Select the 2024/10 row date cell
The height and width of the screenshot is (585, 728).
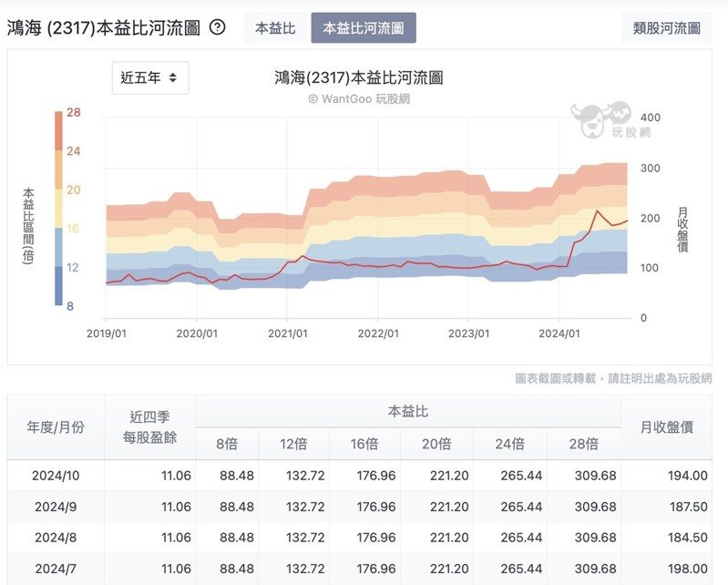click(x=56, y=476)
